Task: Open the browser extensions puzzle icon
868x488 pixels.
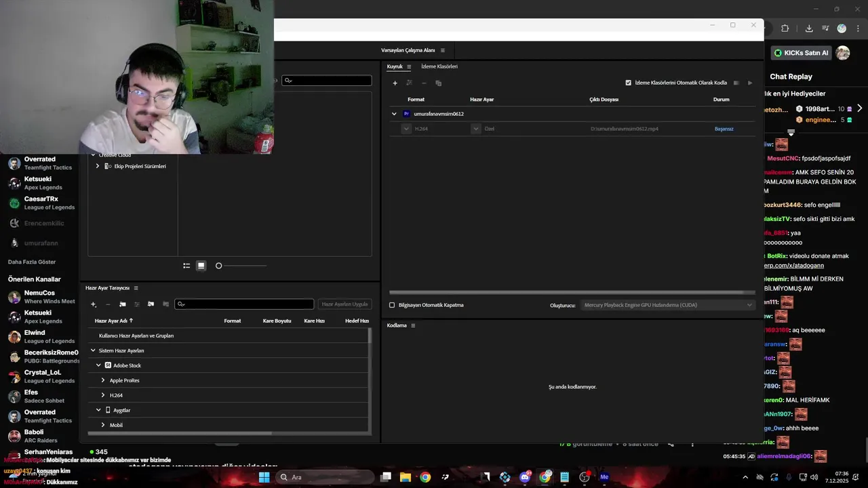Action: [x=785, y=28]
